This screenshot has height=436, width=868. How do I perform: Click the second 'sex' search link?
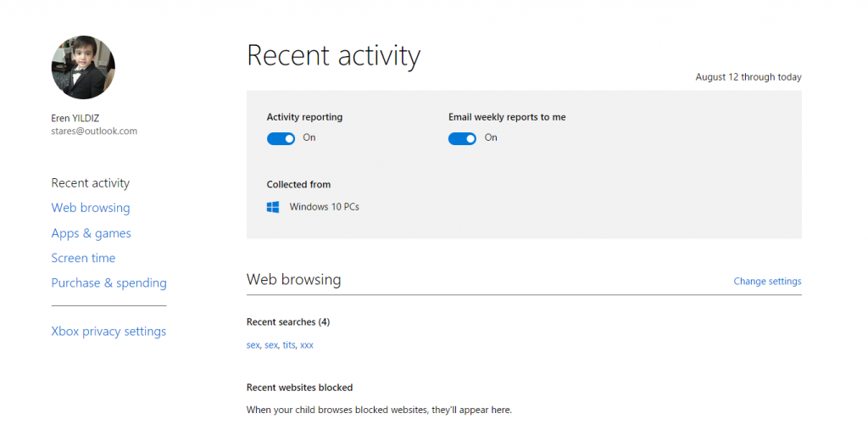pos(270,344)
